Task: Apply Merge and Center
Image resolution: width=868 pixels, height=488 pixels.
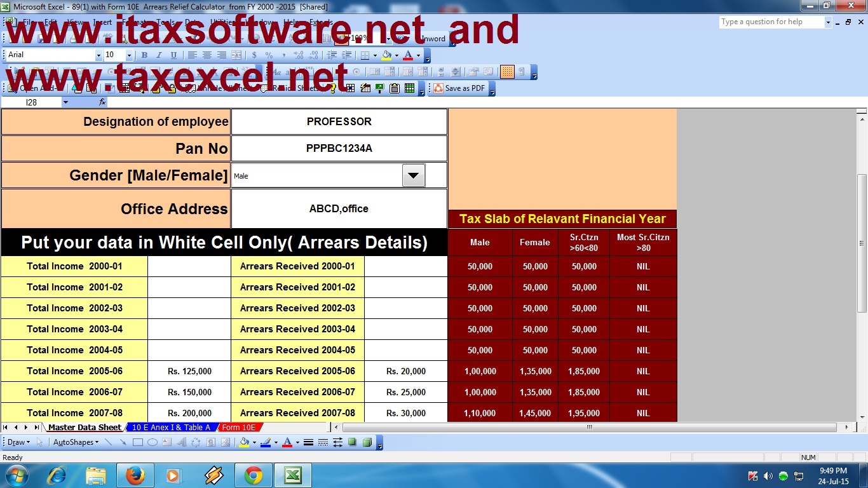Action: (x=236, y=55)
